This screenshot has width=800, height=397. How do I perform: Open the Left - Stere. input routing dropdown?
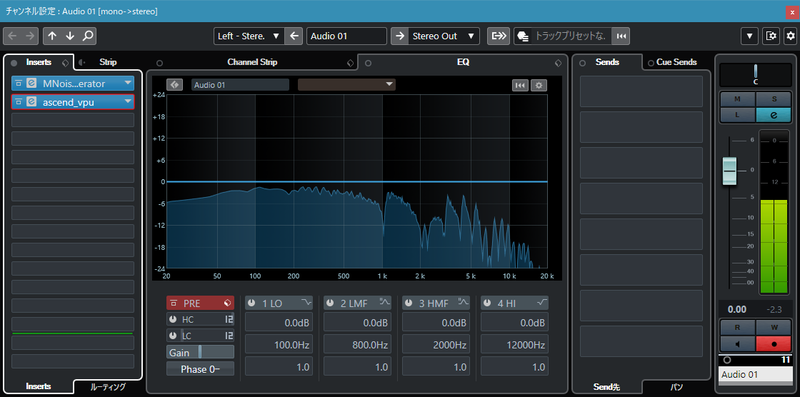pos(248,36)
